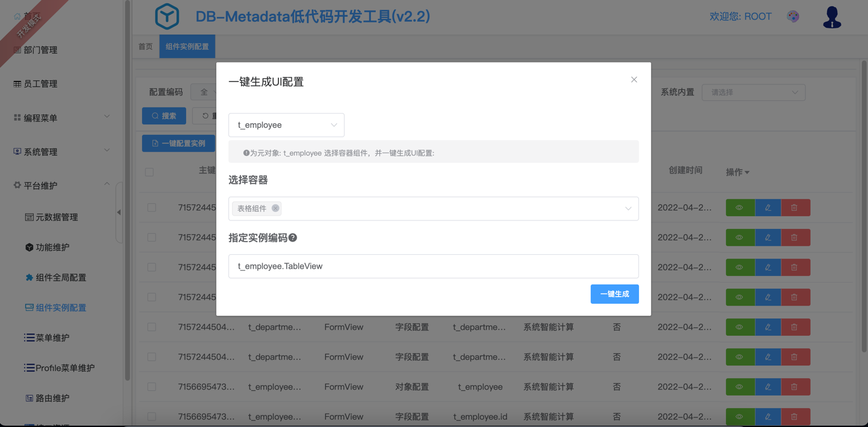Image resolution: width=868 pixels, height=427 pixels.
Task: Check the checkbox for the last visible row
Action: click(x=152, y=417)
